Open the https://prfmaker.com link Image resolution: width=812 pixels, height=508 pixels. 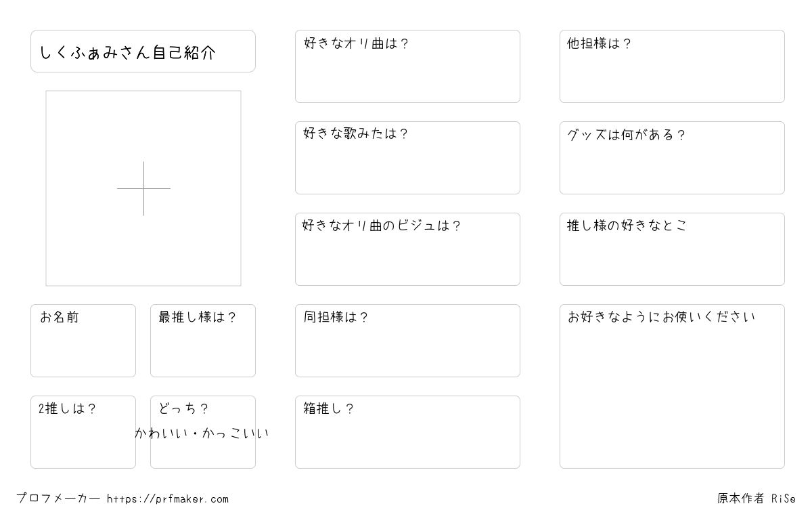168,499
